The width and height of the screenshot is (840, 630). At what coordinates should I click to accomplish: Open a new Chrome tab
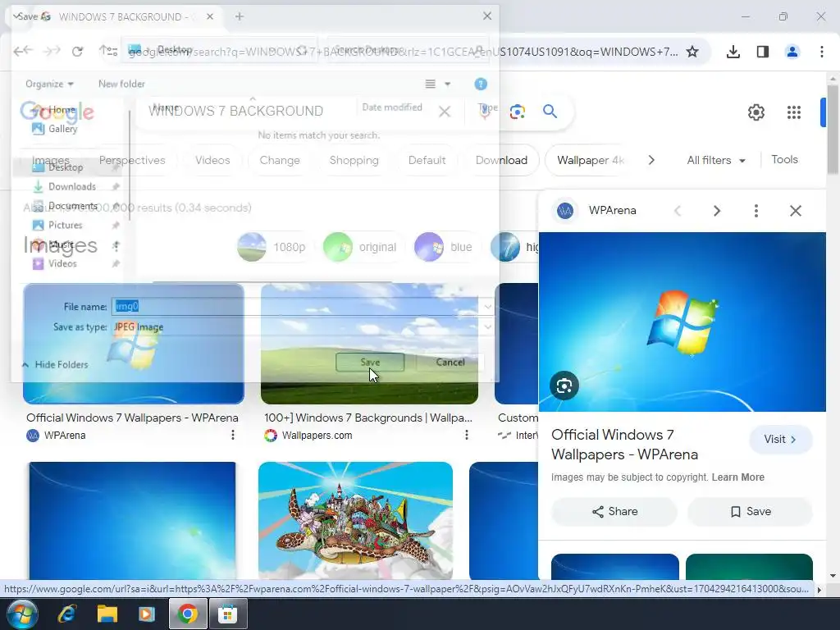(240, 16)
